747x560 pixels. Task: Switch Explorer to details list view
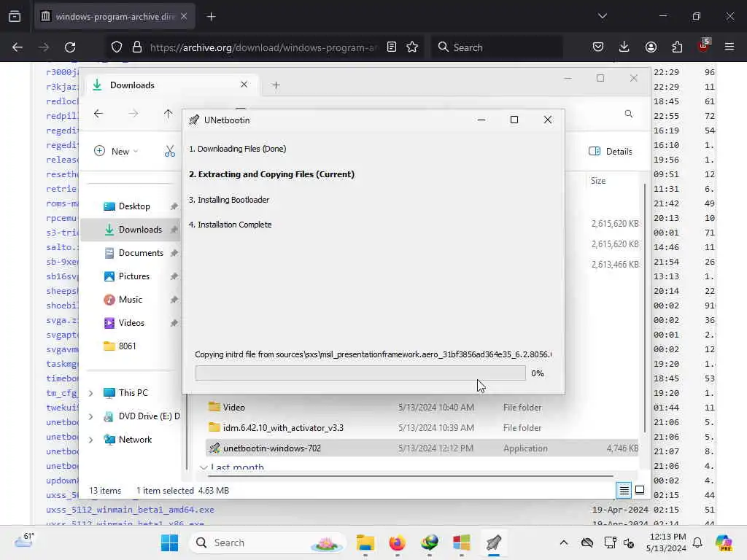coord(624,490)
